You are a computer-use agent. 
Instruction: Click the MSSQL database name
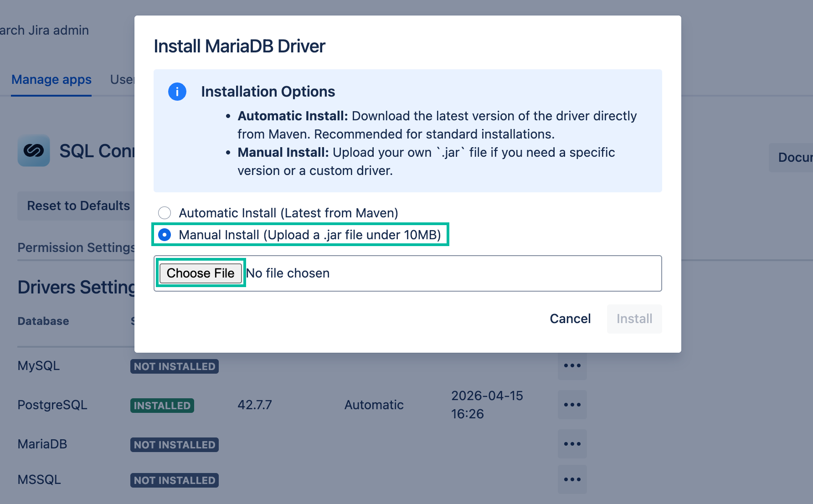coord(39,480)
